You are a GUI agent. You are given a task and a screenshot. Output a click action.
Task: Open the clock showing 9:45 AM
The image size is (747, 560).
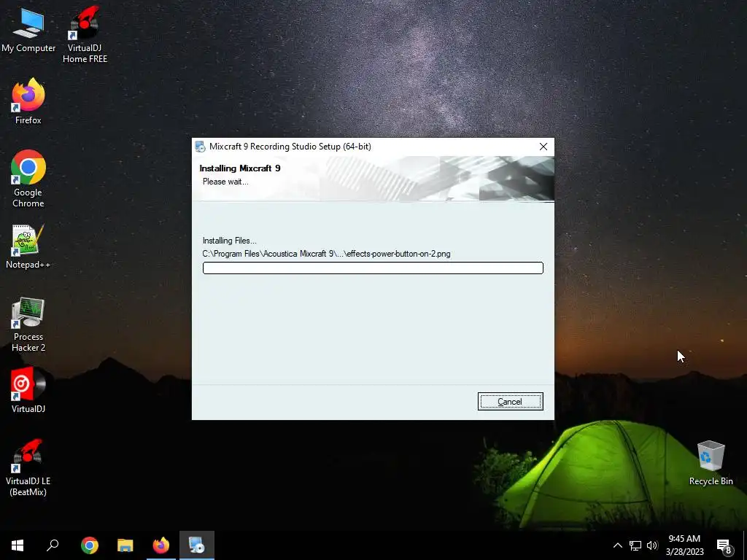pos(684,545)
